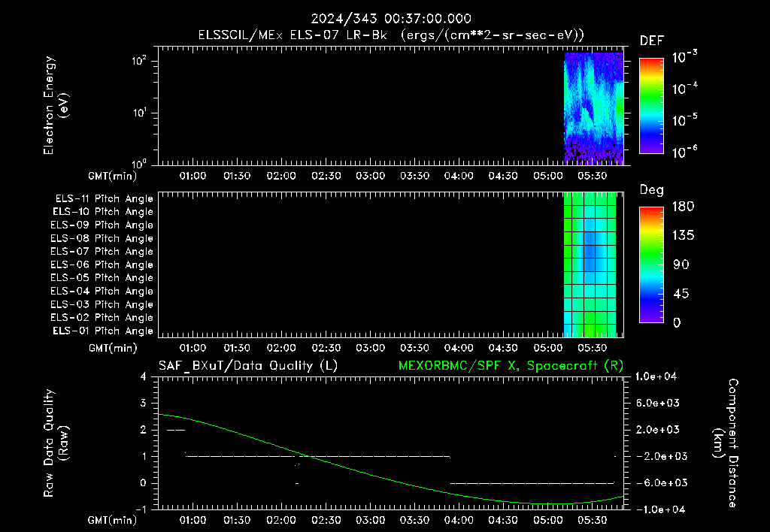The image size is (770, 532).
Task: Select the ELSSCIL/MEx ELS-07 LR-Bk subtitle
Action: [391, 35]
